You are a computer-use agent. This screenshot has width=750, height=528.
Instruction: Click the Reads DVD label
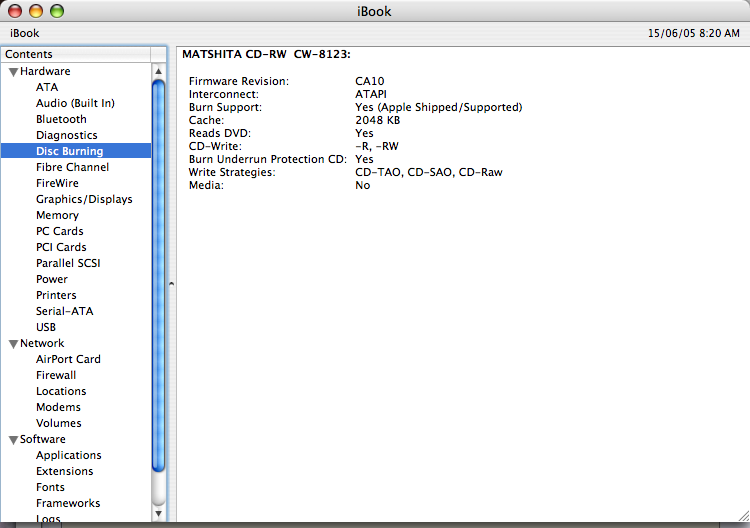[x=220, y=133]
